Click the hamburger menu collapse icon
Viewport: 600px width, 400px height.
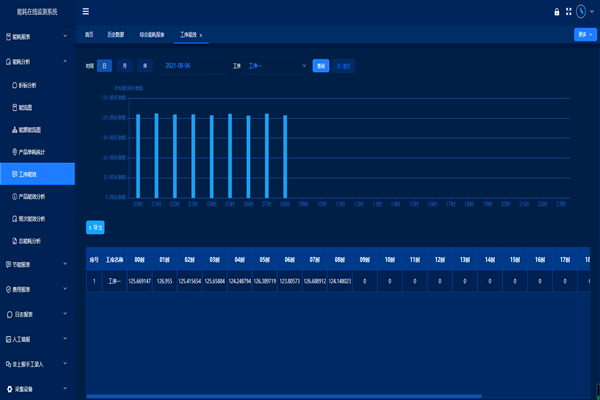click(x=86, y=12)
